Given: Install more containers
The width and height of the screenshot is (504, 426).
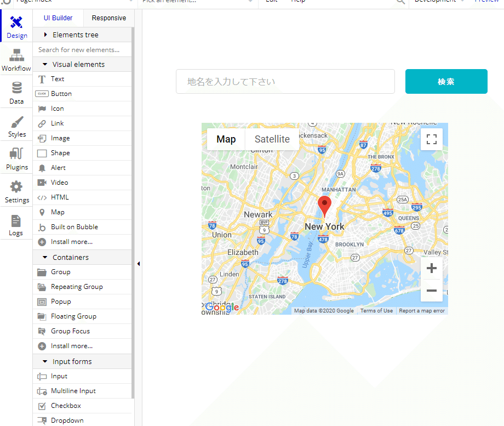Looking at the screenshot, I should pos(82,346).
